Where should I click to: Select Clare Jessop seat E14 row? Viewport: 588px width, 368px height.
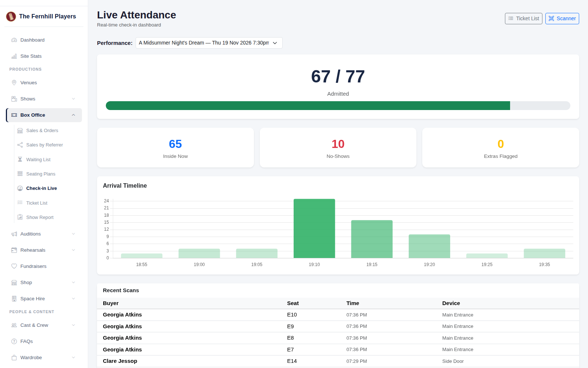[x=338, y=361]
